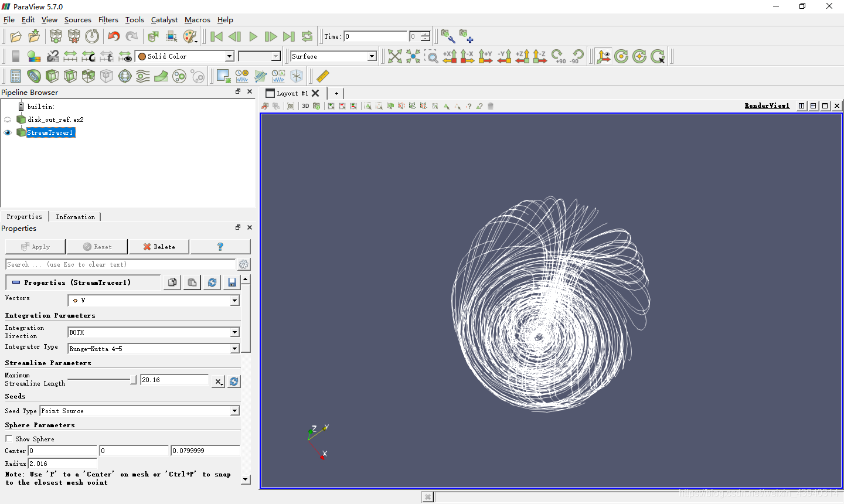Toggle visibility eye of disk_out_ref.ex2

click(x=8, y=120)
